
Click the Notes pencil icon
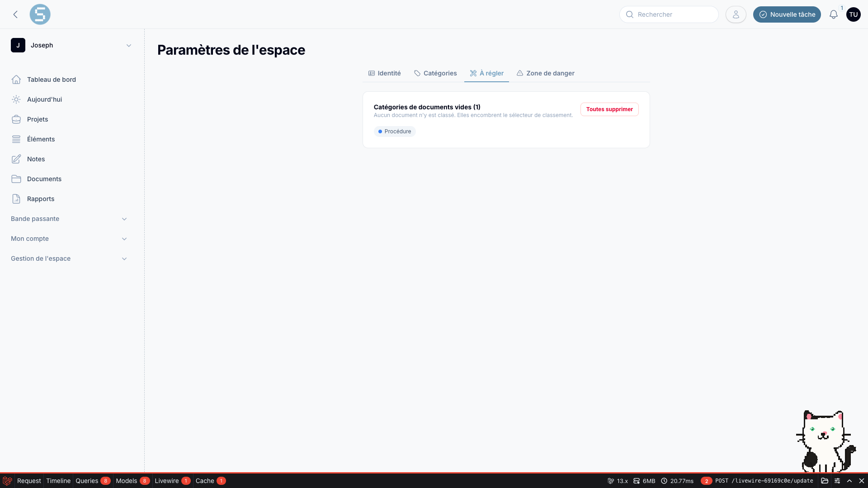(x=16, y=159)
